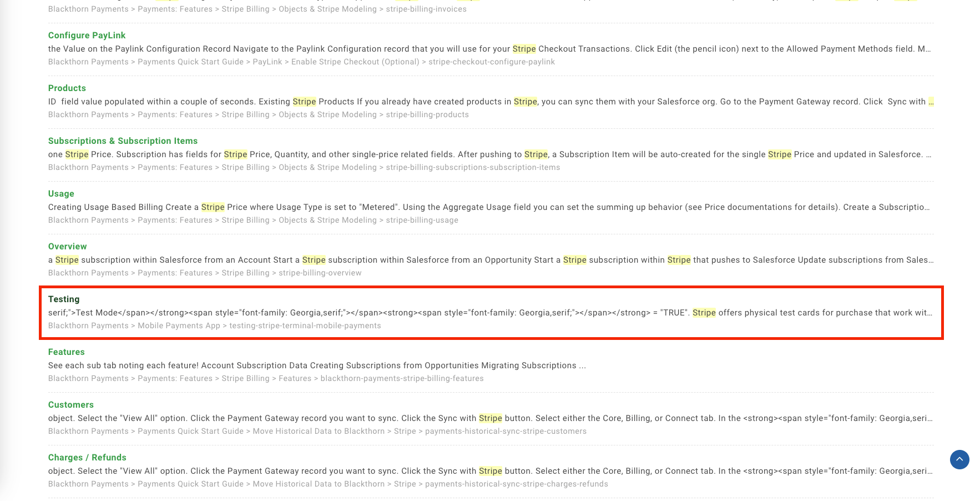
Task: Click the snippet under Charges / Refunds
Action: 491,471
